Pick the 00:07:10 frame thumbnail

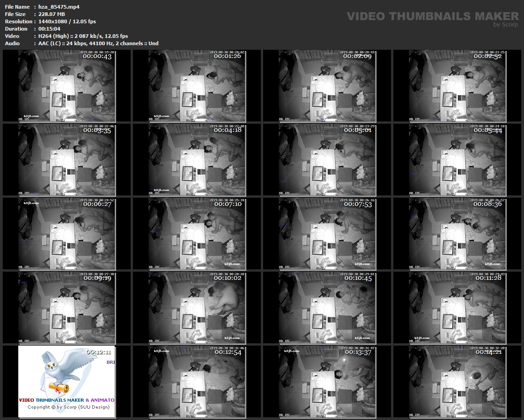pyautogui.click(x=197, y=234)
